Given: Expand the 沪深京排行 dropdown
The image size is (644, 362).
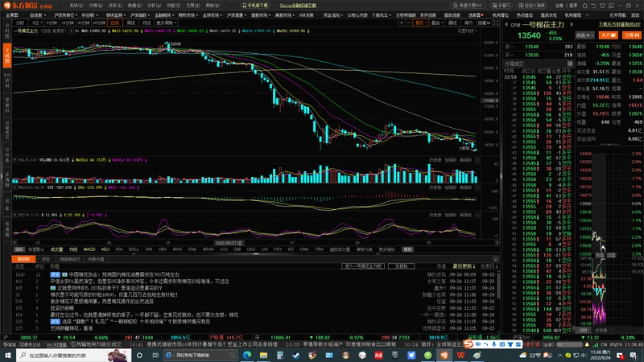Looking at the screenshot, I should tap(65, 15).
